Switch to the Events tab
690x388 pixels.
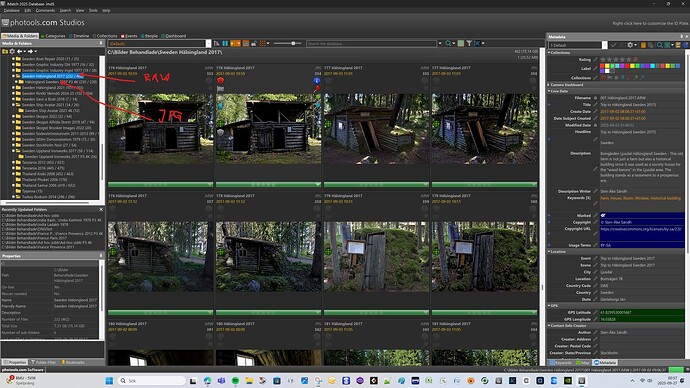click(129, 36)
